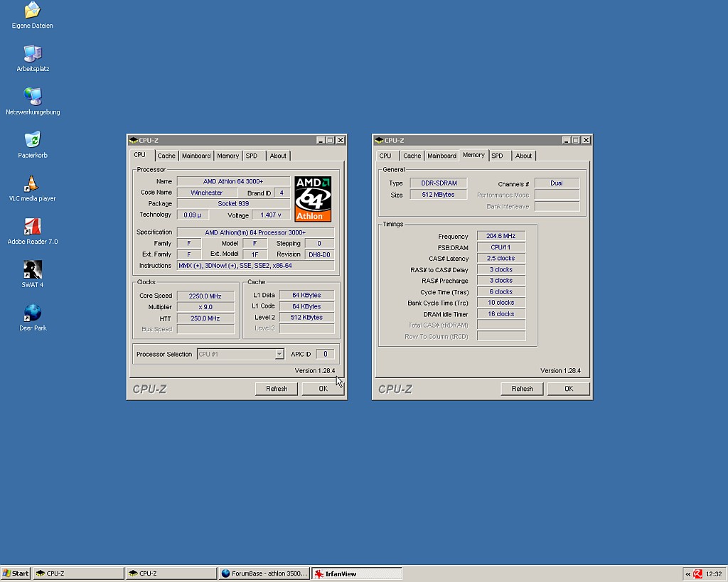The height and width of the screenshot is (582, 728).
Task: Click the Revision value DH8-D0
Action: pyautogui.click(x=319, y=254)
